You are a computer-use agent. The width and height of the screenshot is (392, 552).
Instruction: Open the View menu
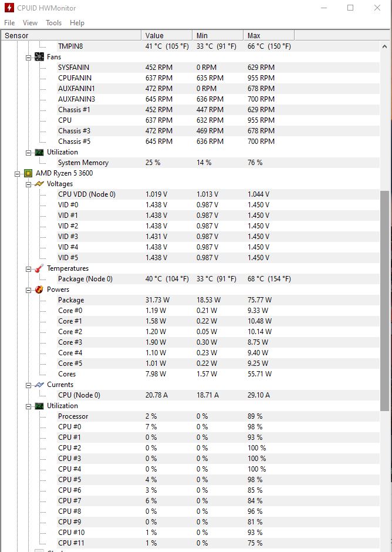[x=30, y=23]
